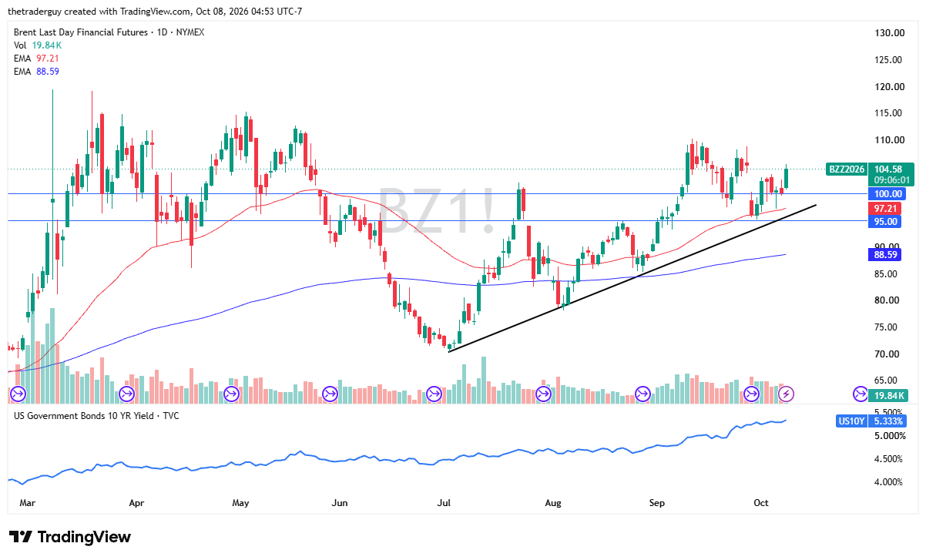
Task: Click the 95.00 horizontal line price label
Action: pos(886,221)
